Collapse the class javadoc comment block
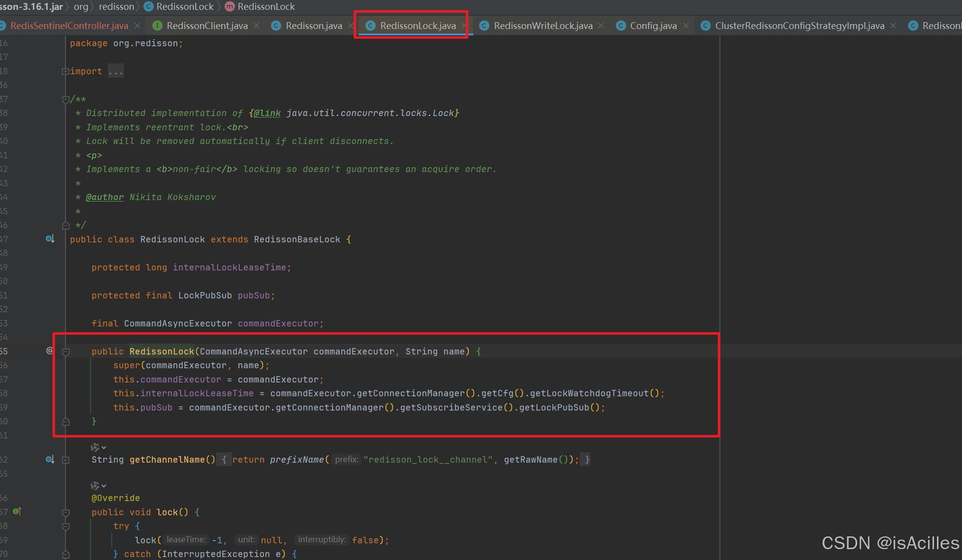This screenshot has height=560, width=962. pos(66,99)
